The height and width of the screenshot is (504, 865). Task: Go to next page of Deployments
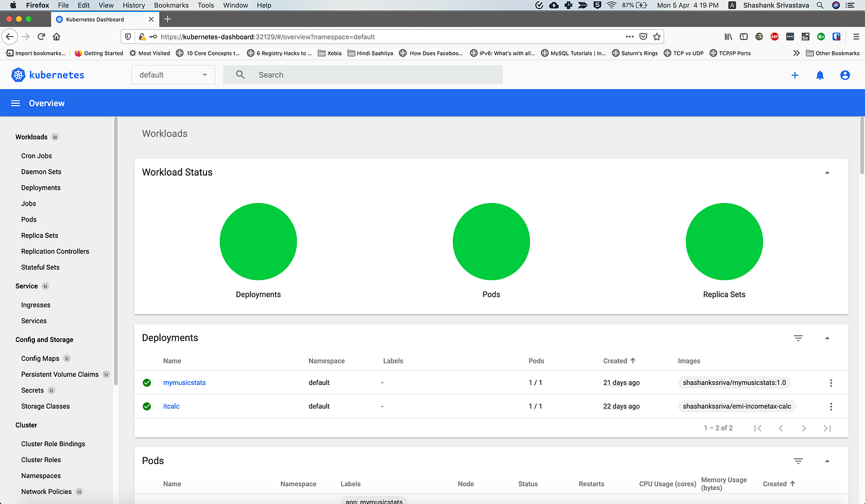(x=804, y=428)
